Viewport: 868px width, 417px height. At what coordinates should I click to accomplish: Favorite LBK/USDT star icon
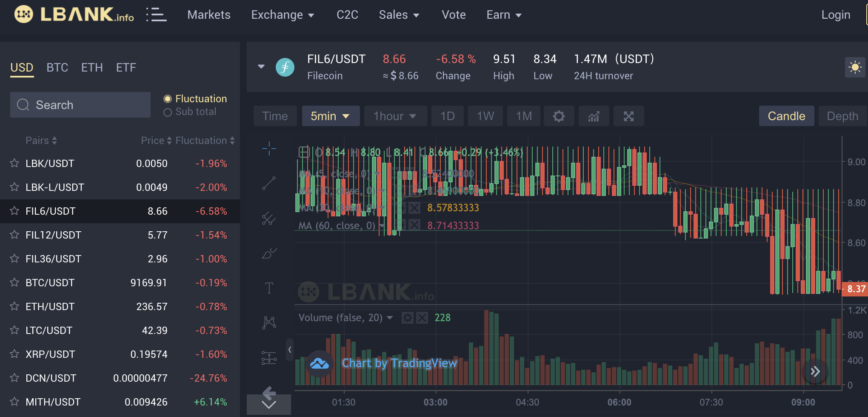coord(14,163)
